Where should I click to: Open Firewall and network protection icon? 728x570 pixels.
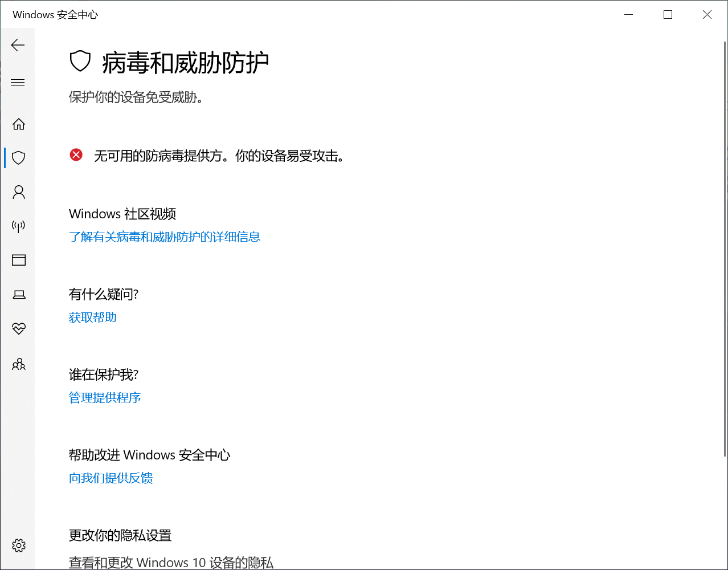coord(19,226)
